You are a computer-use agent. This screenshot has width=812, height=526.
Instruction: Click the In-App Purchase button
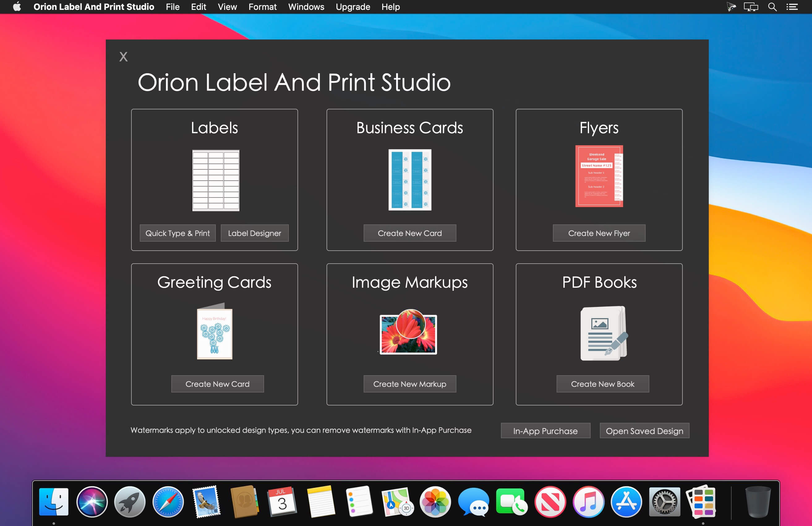(545, 431)
